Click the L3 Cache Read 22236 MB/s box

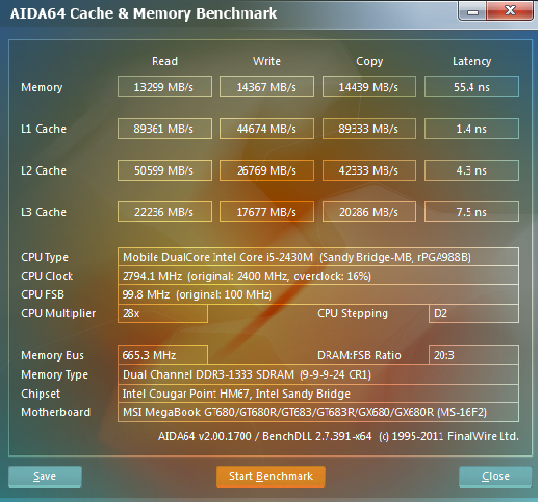tap(165, 212)
